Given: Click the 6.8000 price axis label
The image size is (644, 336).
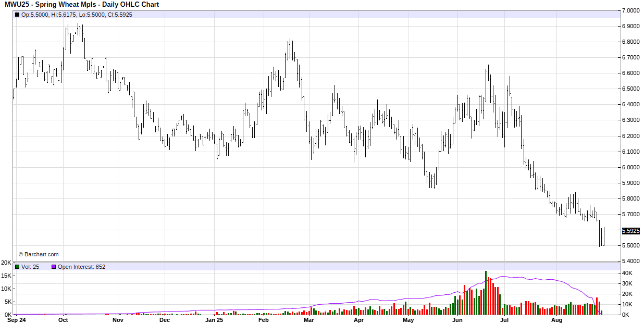Looking at the screenshot, I should click(631, 42).
